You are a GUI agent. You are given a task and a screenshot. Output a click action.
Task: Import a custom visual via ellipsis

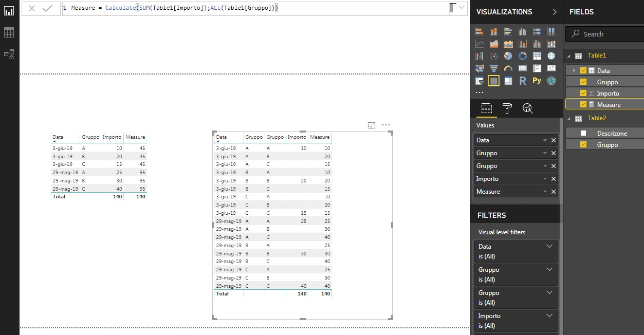pyautogui.click(x=480, y=92)
